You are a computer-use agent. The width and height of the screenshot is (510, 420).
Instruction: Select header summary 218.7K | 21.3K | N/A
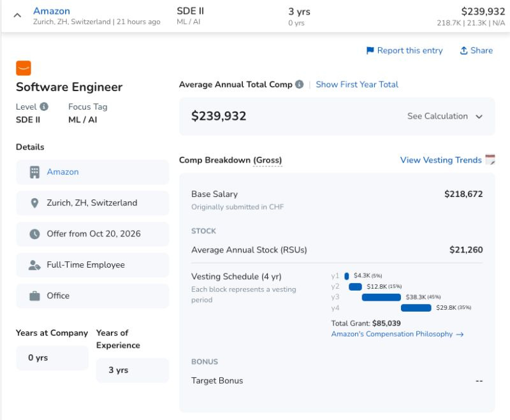(x=470, y=23)
